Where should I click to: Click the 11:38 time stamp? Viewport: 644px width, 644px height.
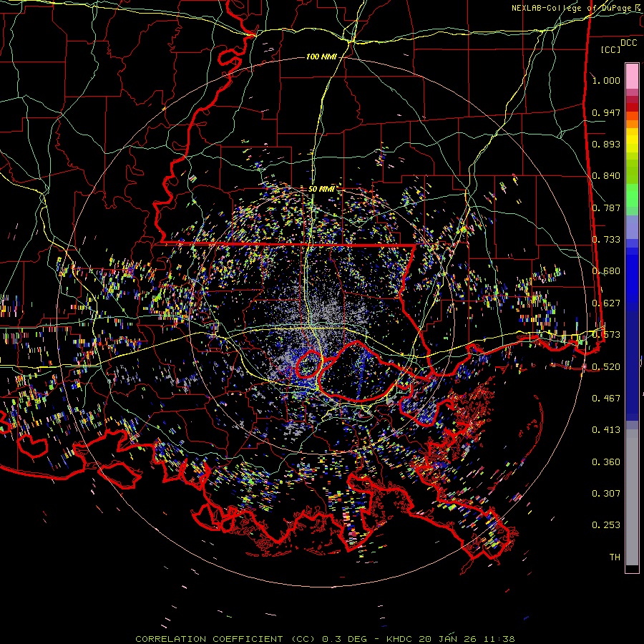(x=499, y=639)
